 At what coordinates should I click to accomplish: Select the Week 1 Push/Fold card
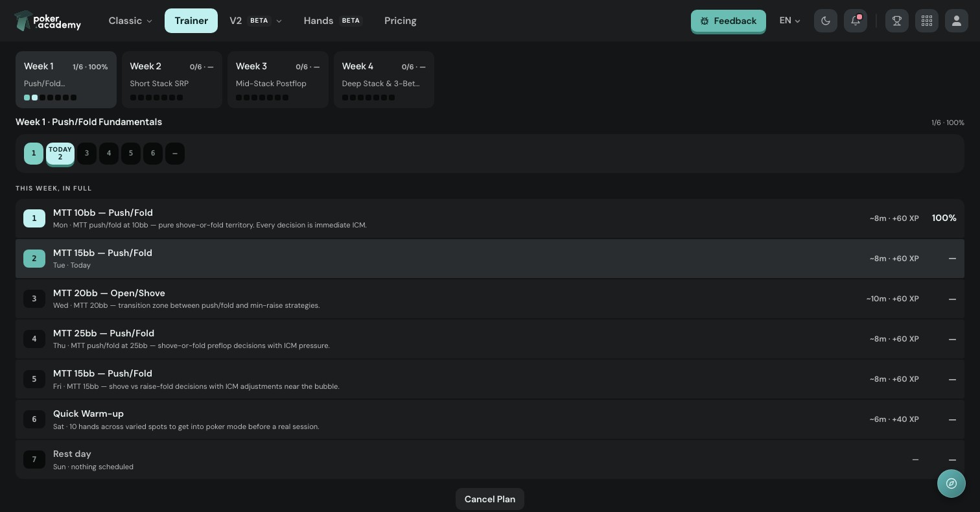(66, 80)
